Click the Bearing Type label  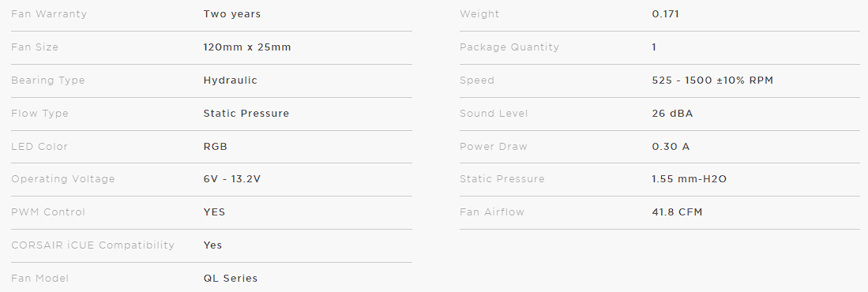click(x=48, y=80)
